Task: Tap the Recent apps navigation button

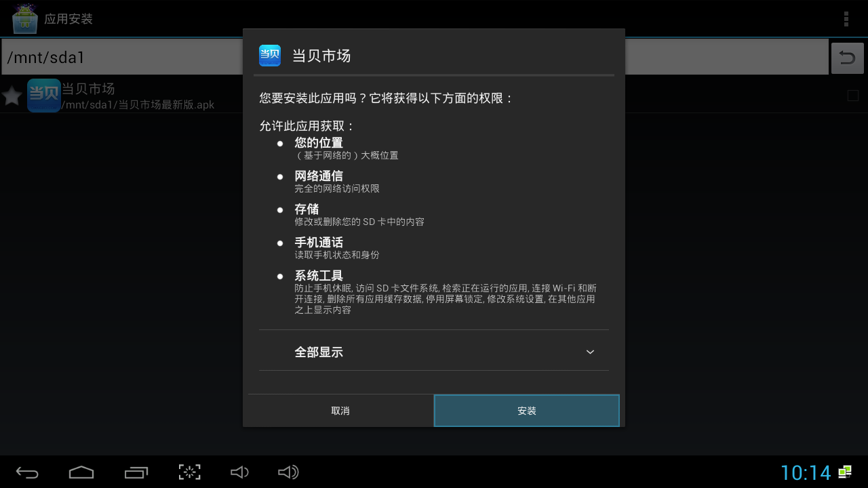Action: pos(136,472)
